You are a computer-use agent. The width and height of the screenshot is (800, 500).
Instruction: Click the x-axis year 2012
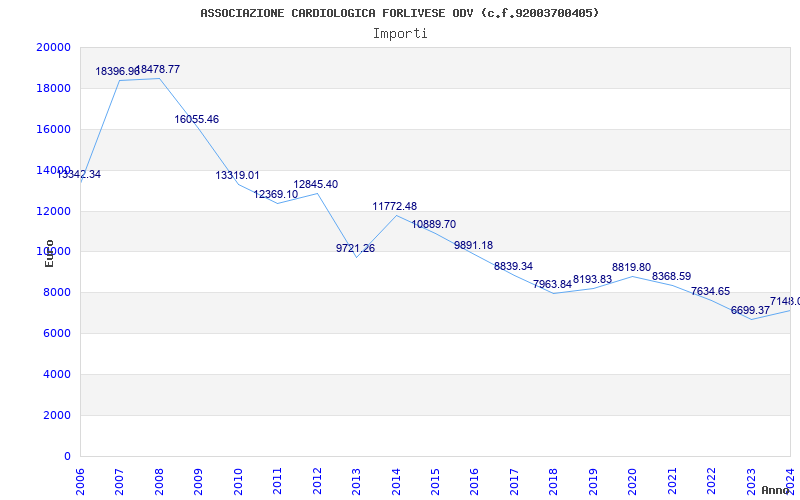pos(317,481)
